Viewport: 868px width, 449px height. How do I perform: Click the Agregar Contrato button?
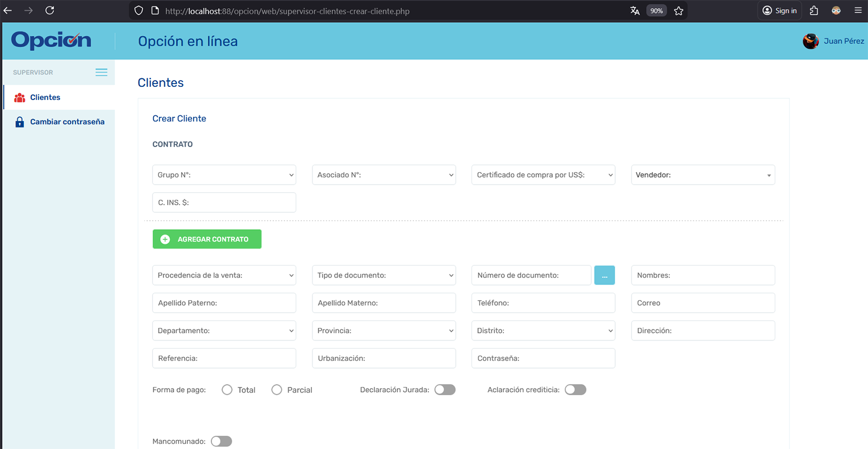(x=207, y=239)
